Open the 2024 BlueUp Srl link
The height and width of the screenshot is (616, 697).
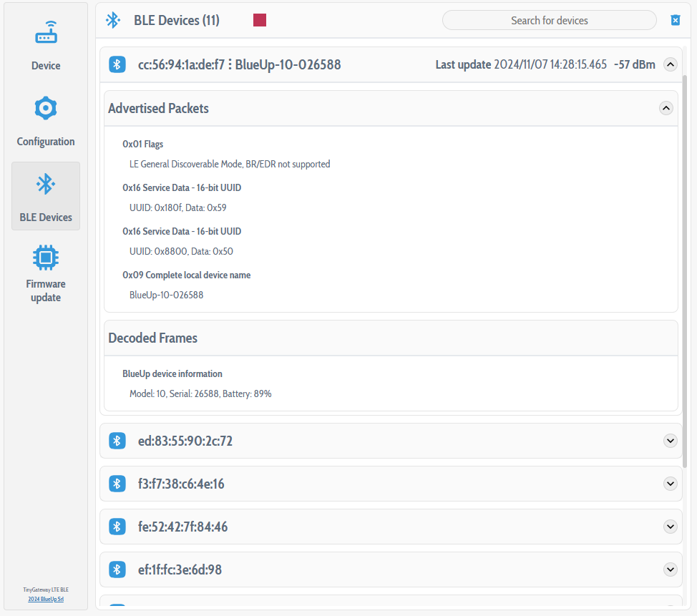(x=46, y=599)
